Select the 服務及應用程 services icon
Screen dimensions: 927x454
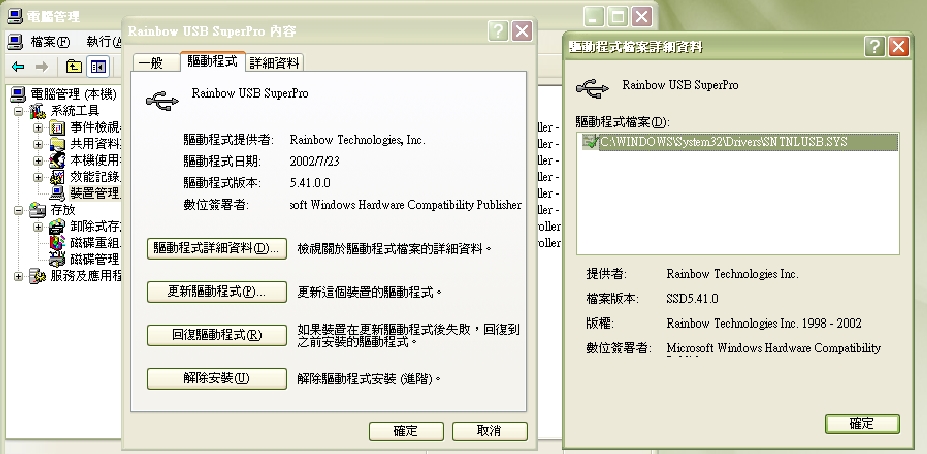pos(38,275)
